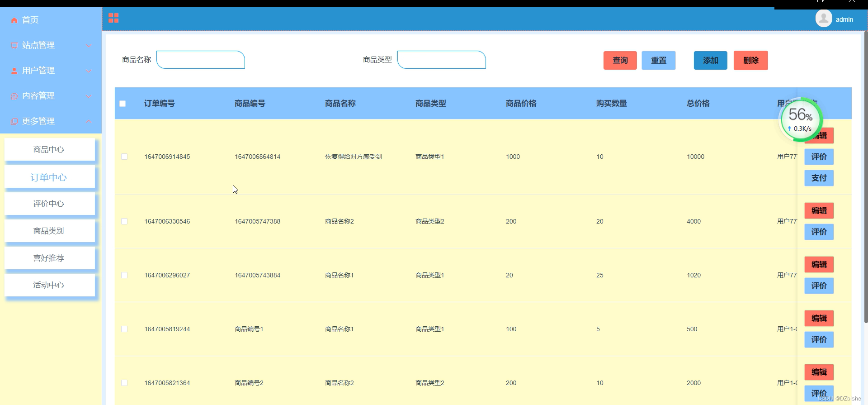Screen dimensions: 868x405
Task: Open the 喜好推荐 submenu item
Action: click(50, 258)
